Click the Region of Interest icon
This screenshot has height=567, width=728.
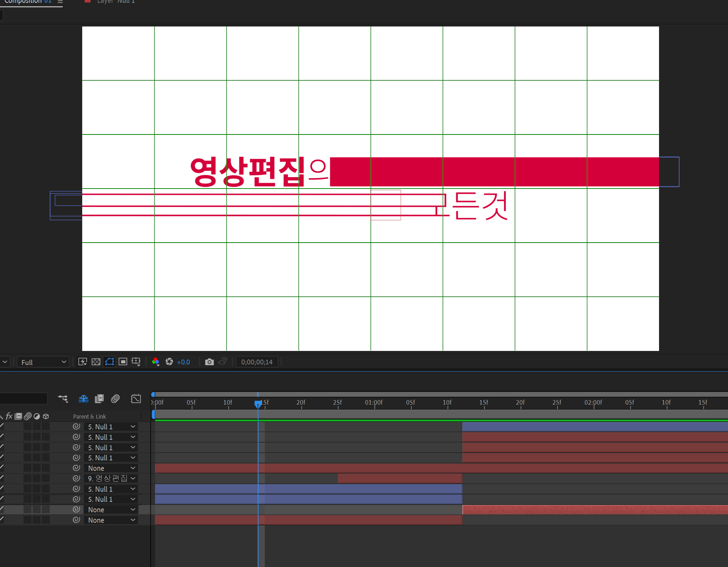[x=123, y=362]
